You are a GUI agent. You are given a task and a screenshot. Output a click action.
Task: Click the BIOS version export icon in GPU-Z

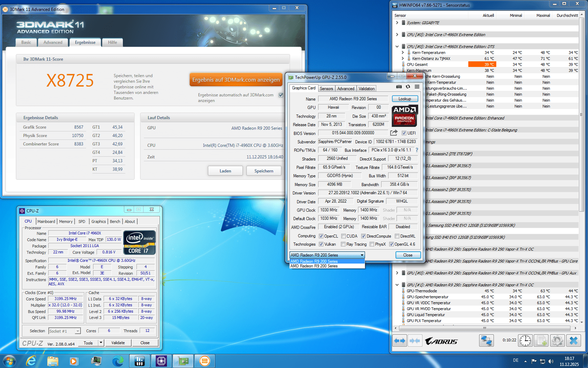394,133
